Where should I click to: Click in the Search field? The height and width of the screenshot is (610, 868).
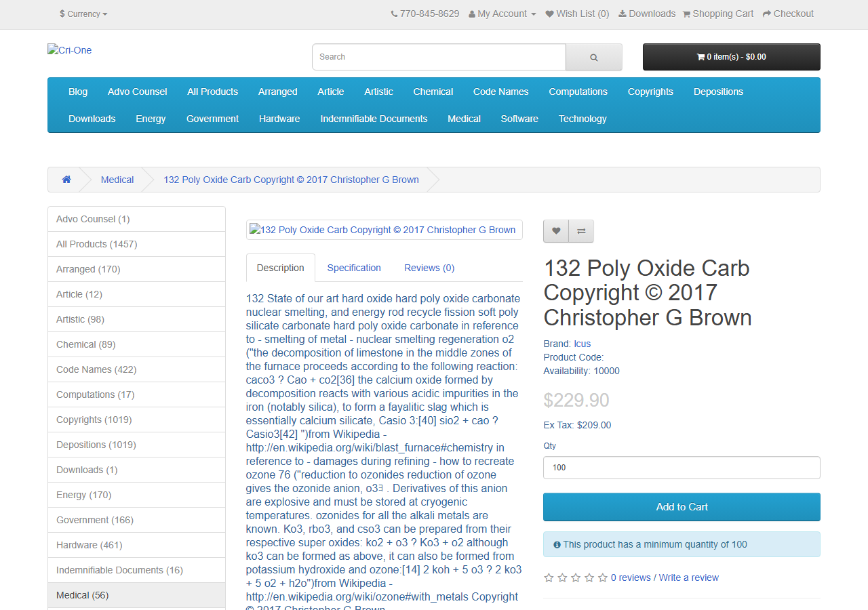click(x=439, y=57)
